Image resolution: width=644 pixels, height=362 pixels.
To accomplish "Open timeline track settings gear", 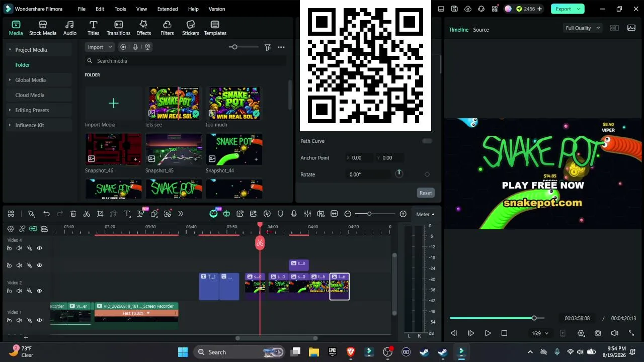I will click(x=11, y=229).
